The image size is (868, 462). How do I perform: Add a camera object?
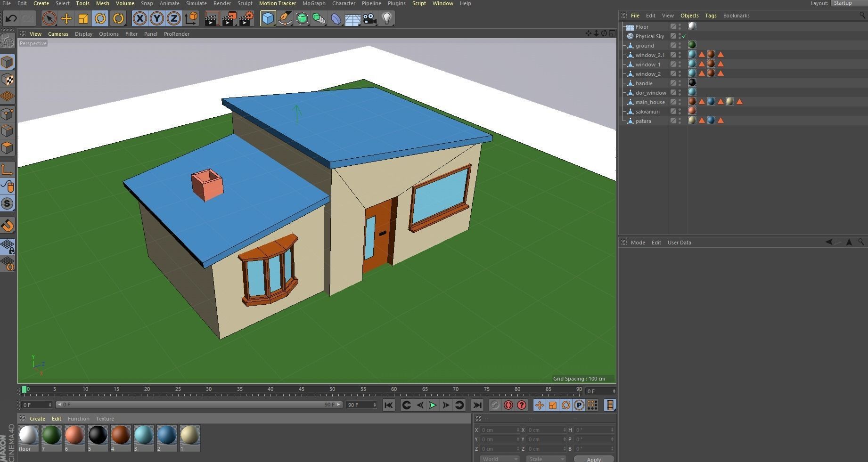point(370,18)
